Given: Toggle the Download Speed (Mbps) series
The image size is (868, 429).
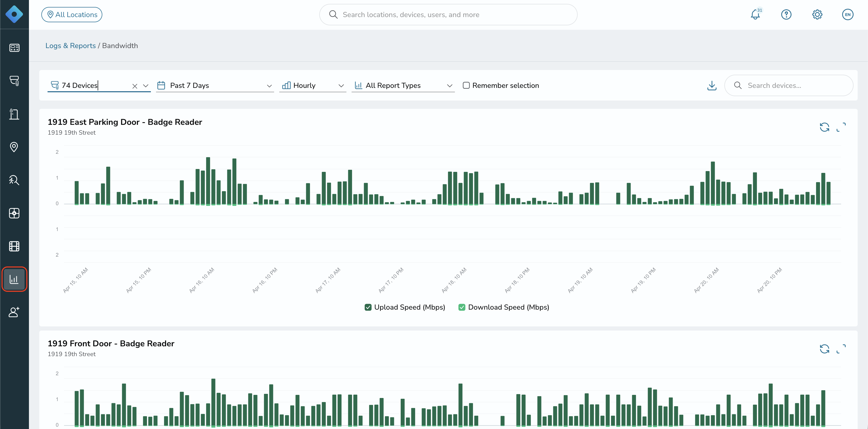Looking at the screenshot, I should 504,307.
